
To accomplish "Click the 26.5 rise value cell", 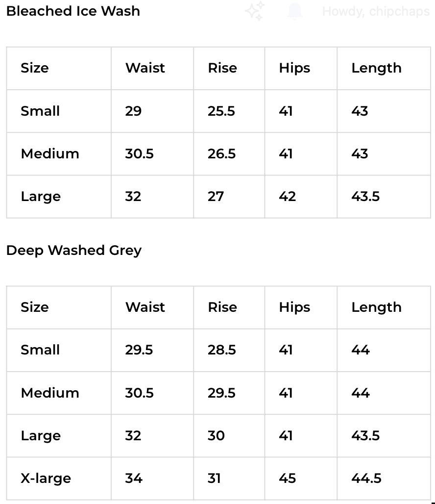I will coord(222,154).
